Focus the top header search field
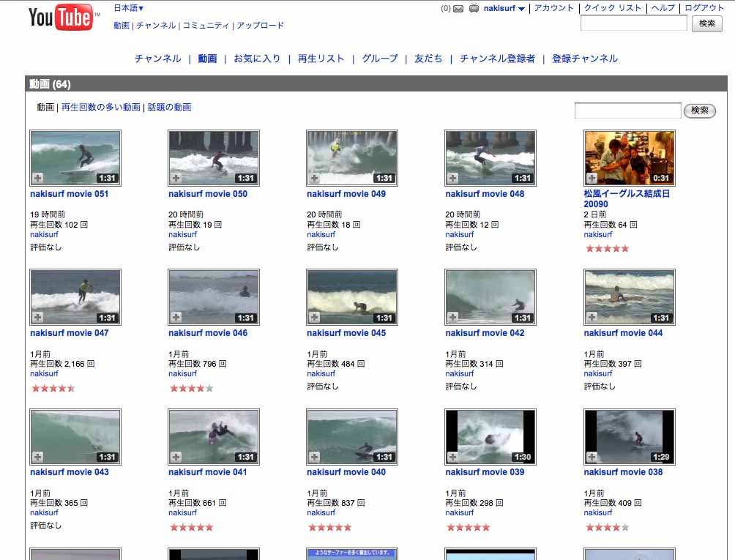Image resolution: width=735 pixels, height=560 pixels. (x=634, y=23)
